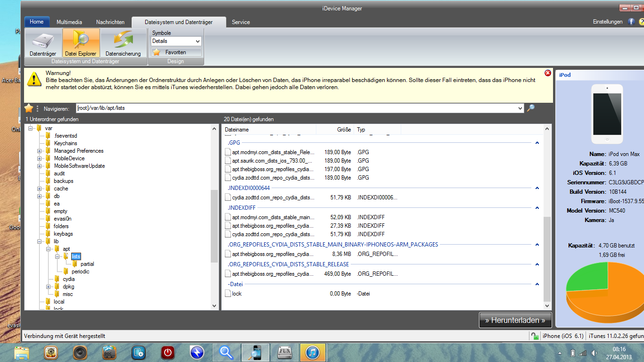Collapse the -Datei file group

click(537, 284)
